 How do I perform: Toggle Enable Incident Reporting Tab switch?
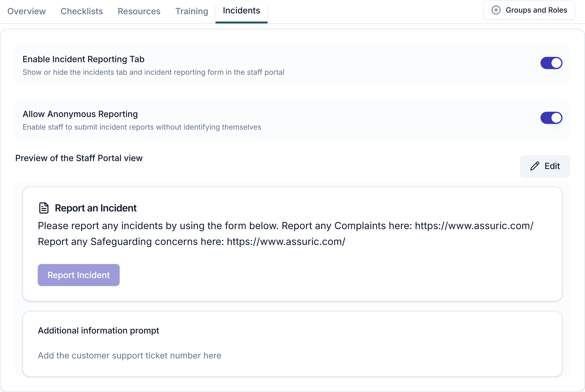tap(551, 63)
